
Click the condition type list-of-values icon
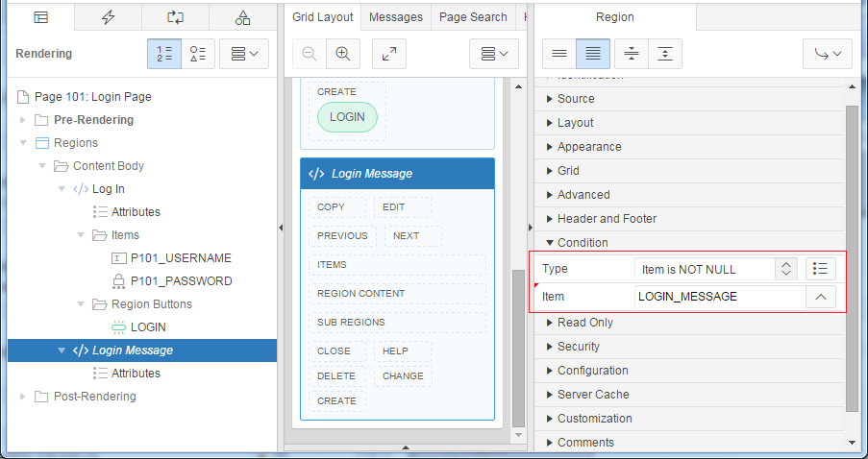[820, 269]
